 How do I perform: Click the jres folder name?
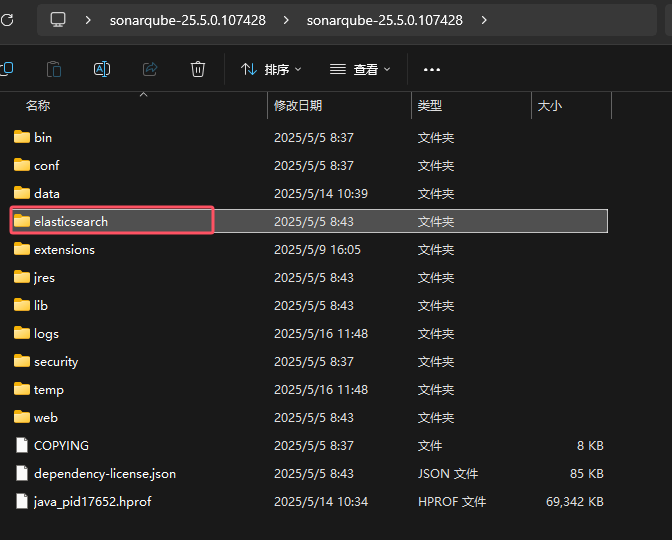pos(44,278)
